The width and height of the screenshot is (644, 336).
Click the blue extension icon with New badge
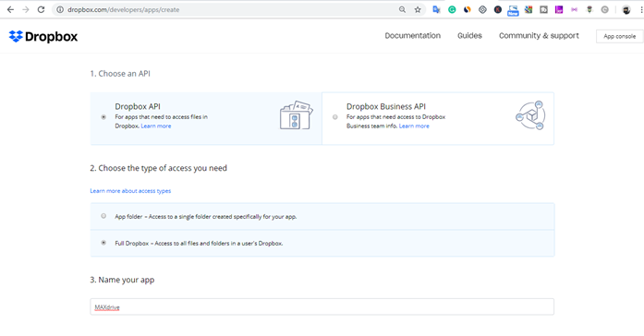pos(513,10)
